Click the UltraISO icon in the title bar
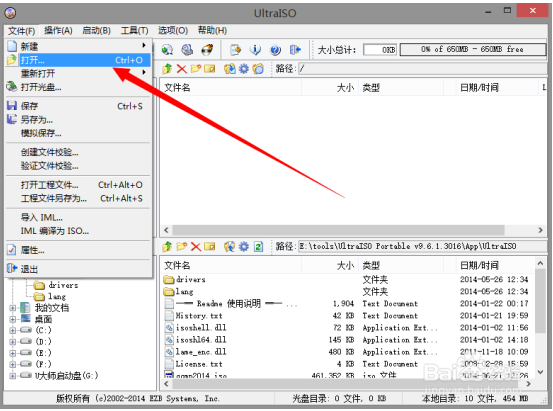 pyautogui.click(x=11, y=13)
